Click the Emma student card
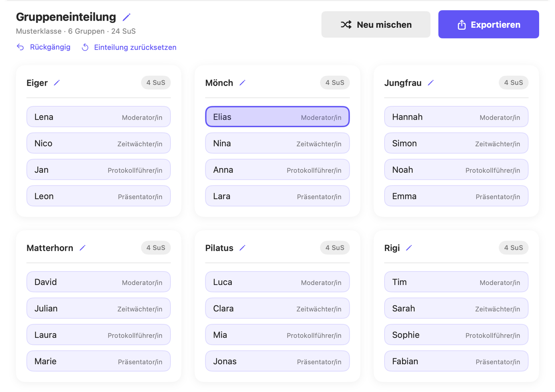 tap(456, 196)
